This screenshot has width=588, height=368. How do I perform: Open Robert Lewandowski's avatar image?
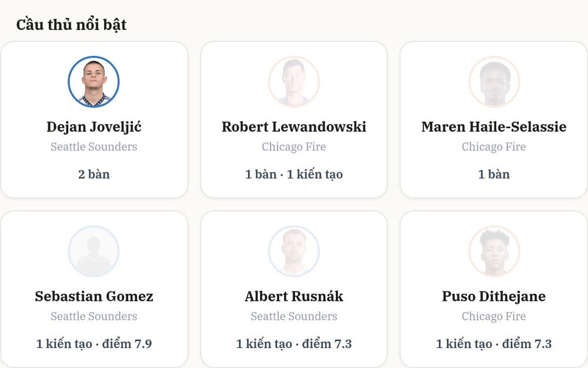coord(294,81)
